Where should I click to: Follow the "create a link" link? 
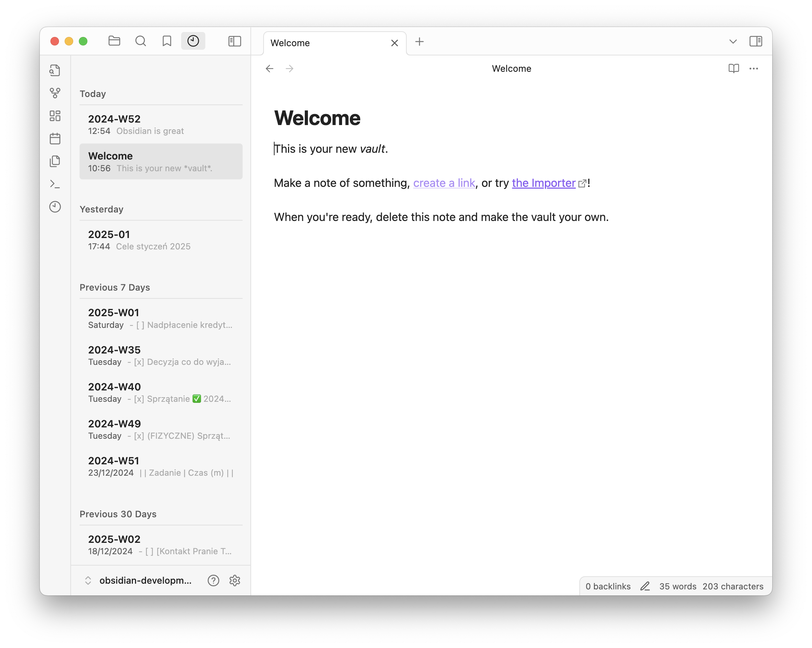coord(444,183)
